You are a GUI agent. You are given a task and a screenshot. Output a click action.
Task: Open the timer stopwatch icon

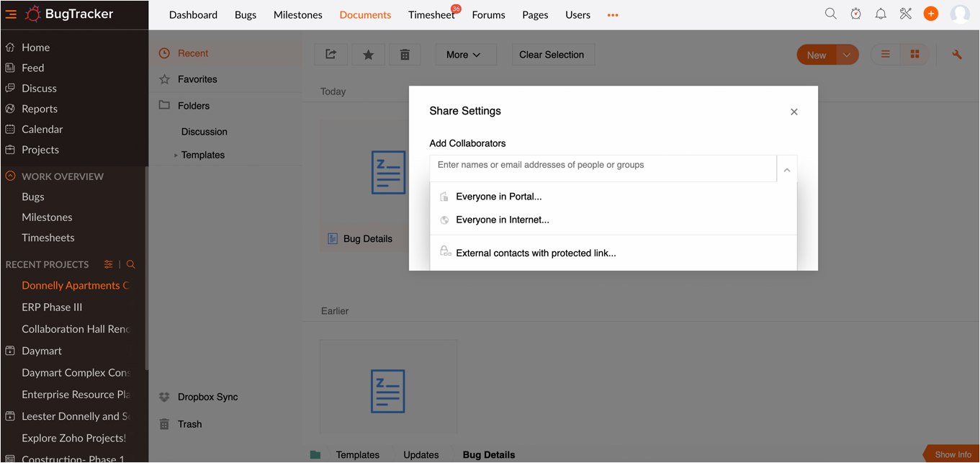(x=855, y=14)
